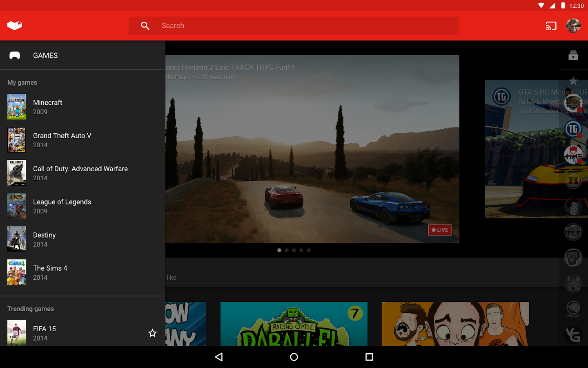Tap the Android recent apps button
Image resolution: width=588 pixels, height=368 pixels.
(369, 357)
